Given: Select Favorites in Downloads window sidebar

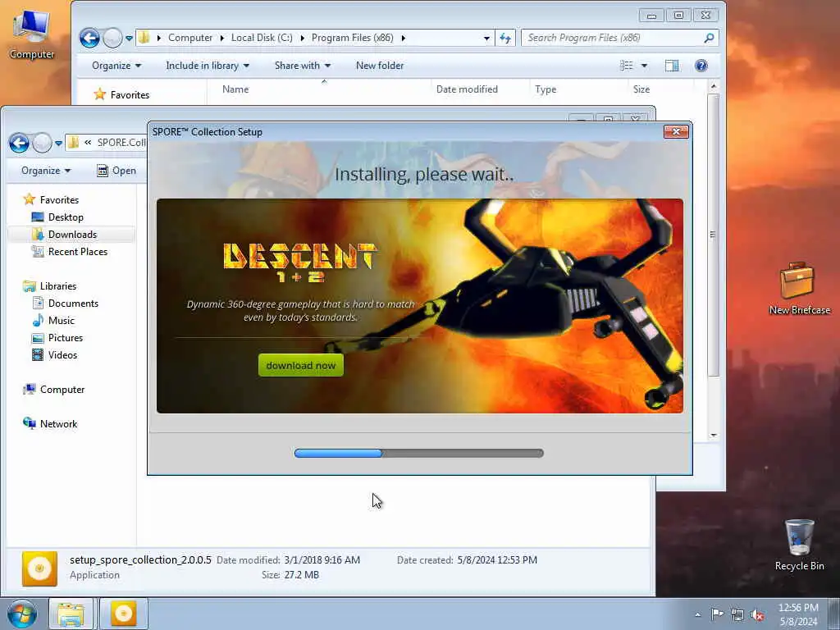Looking at the screenshot, I should click(59, 200).
